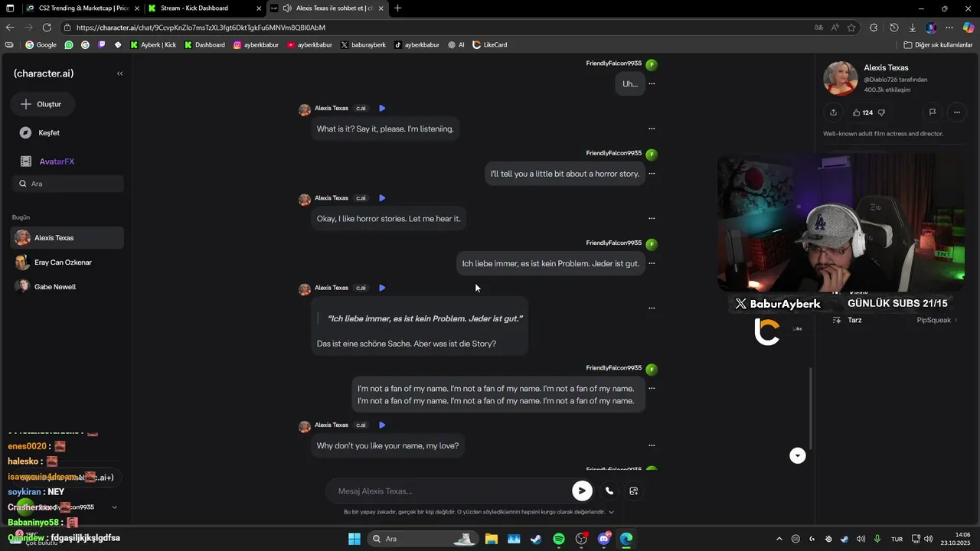Screen dimensions: 980x551
Task: Open Steam from the taskbar
Action: (536, 539)
